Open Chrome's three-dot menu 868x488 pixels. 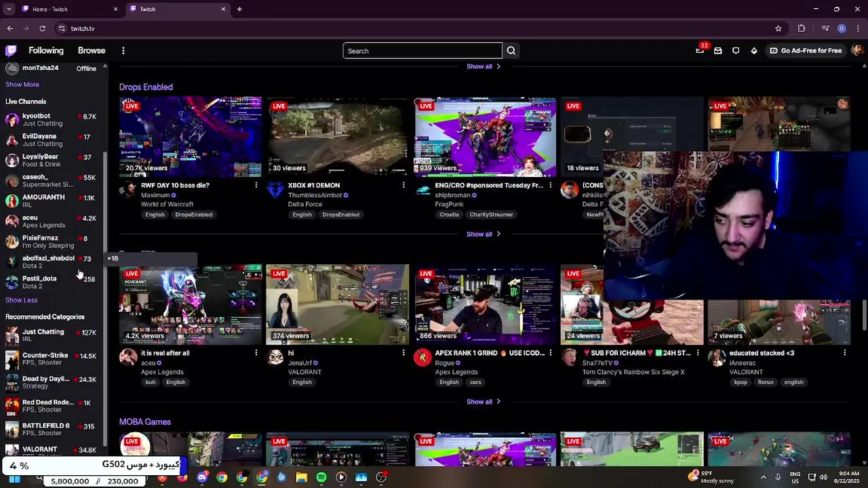[x=858, y=28]
